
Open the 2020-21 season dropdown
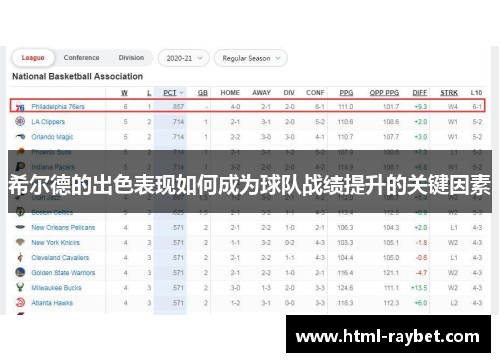coord(184,58)
